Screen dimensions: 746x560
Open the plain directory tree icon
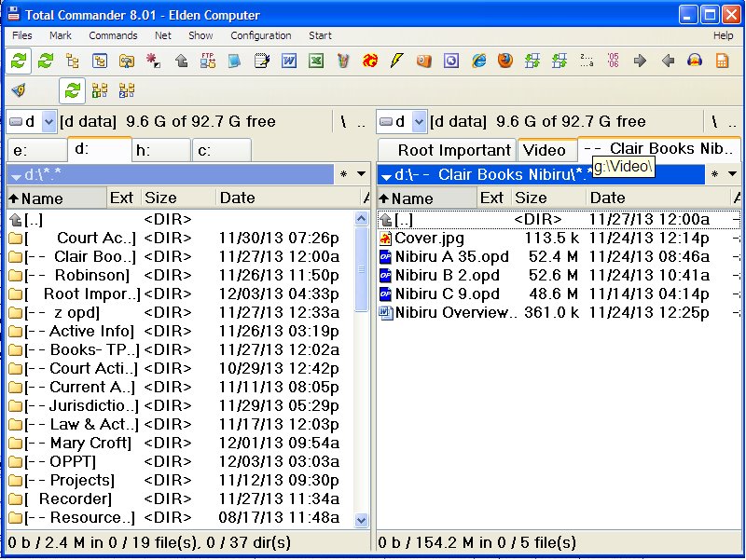tap(73, 61)
